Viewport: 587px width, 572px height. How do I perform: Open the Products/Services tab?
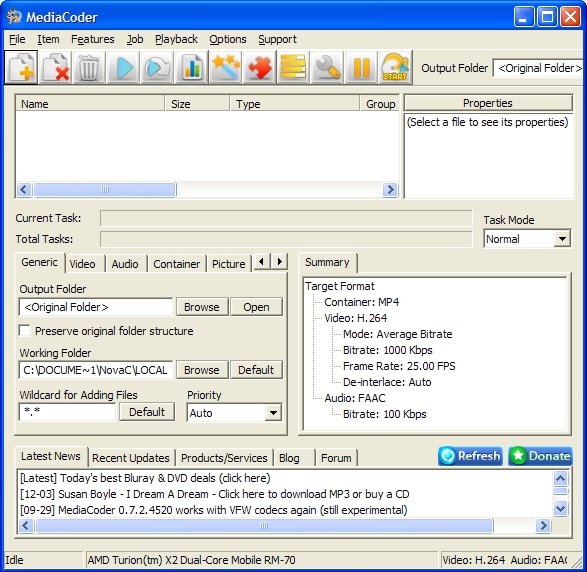224,458
